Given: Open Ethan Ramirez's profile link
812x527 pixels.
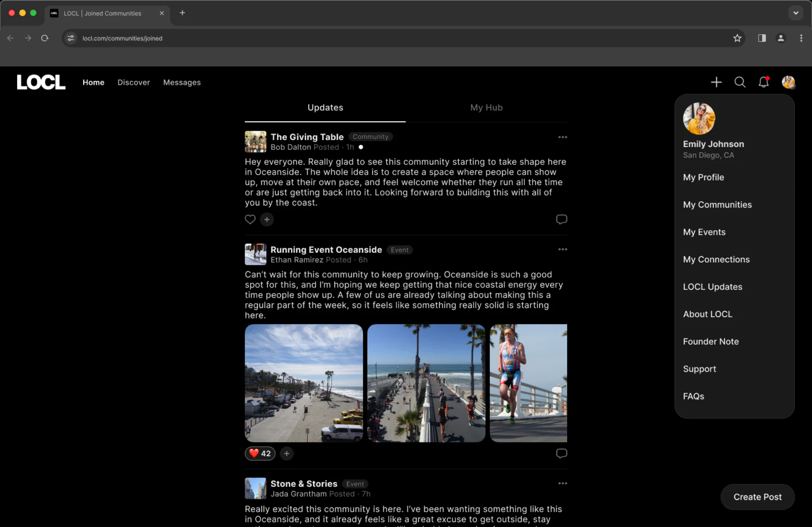Looking at the screenshot, I should 297,260.
